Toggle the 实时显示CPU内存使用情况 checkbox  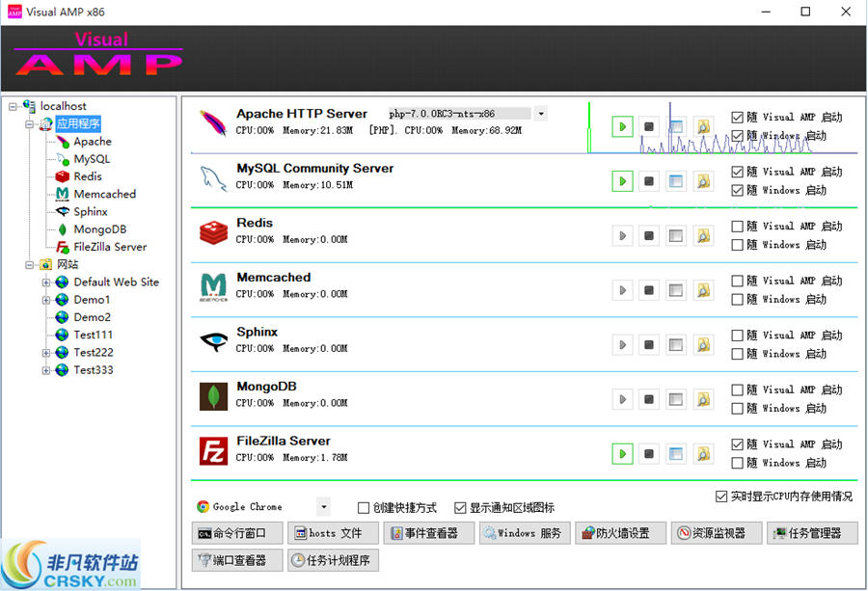pos(719,497)
